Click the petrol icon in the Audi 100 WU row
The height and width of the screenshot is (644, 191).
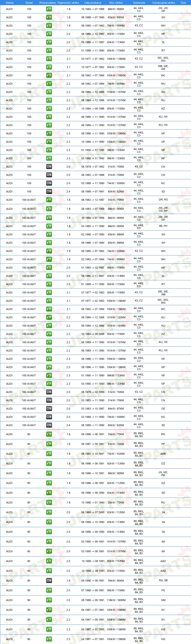tap(49, 84)
